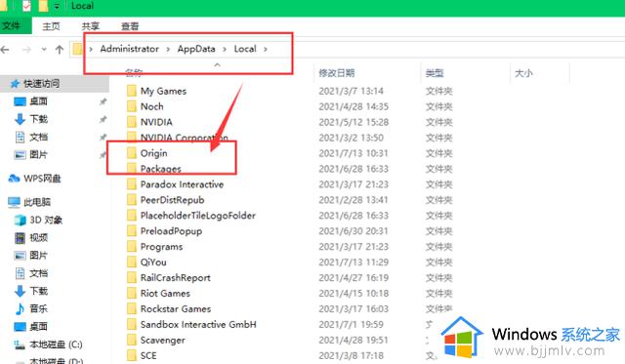Open the 共享 ribbon tab

[91, 26]
